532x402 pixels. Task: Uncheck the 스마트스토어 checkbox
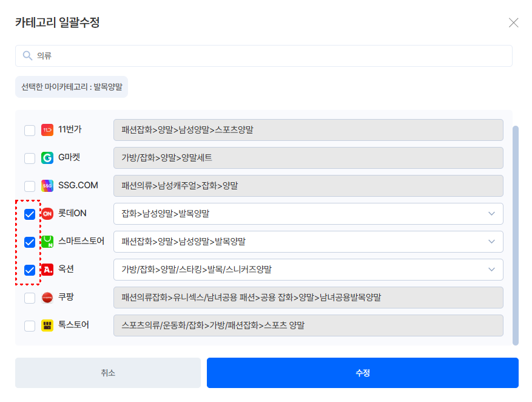(30, 242)
